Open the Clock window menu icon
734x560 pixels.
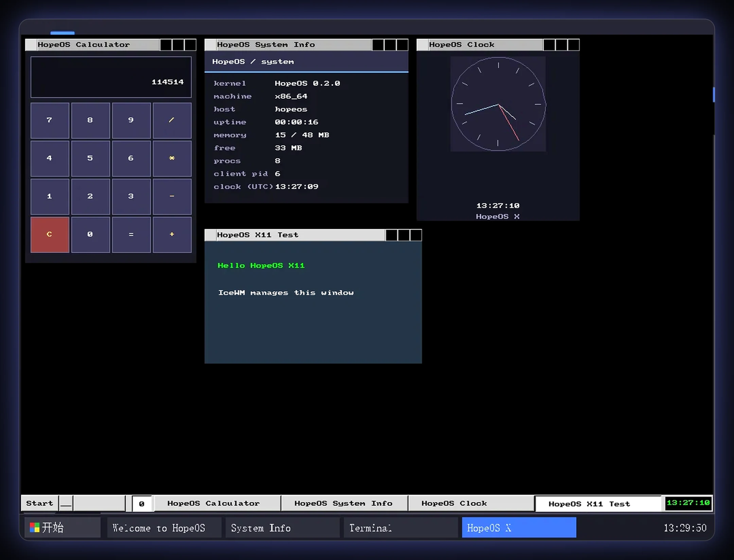(423, 45)
